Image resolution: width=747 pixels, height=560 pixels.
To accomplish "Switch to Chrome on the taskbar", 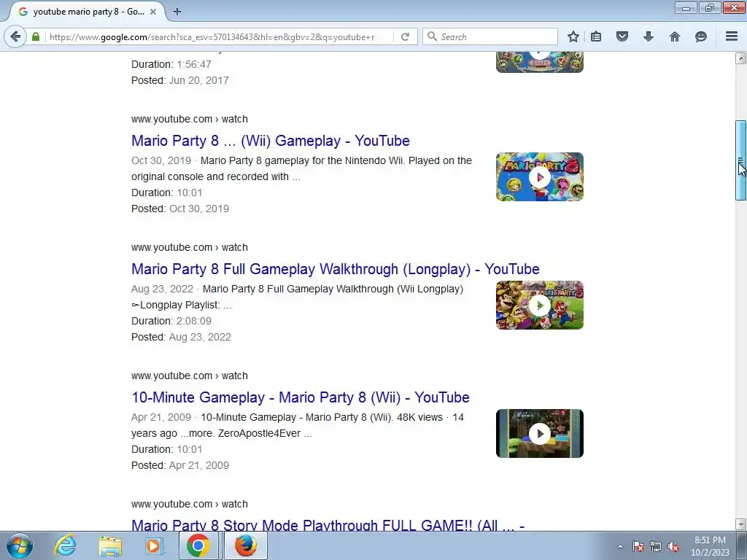I will (x=198, y=545).
